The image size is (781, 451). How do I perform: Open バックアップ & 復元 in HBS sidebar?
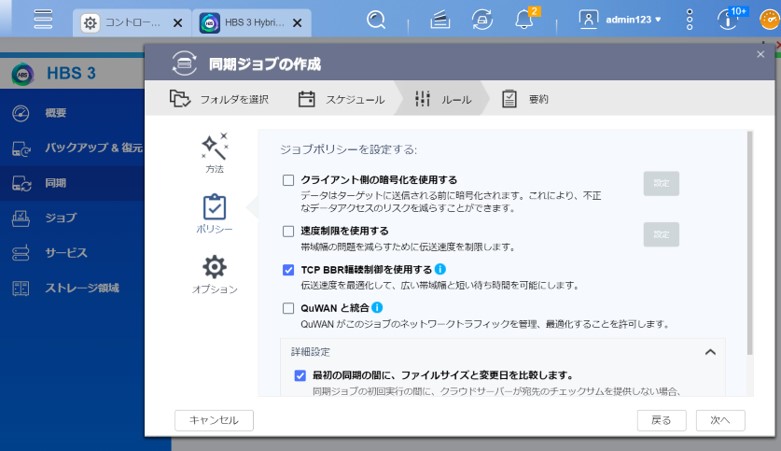(93, 148)
